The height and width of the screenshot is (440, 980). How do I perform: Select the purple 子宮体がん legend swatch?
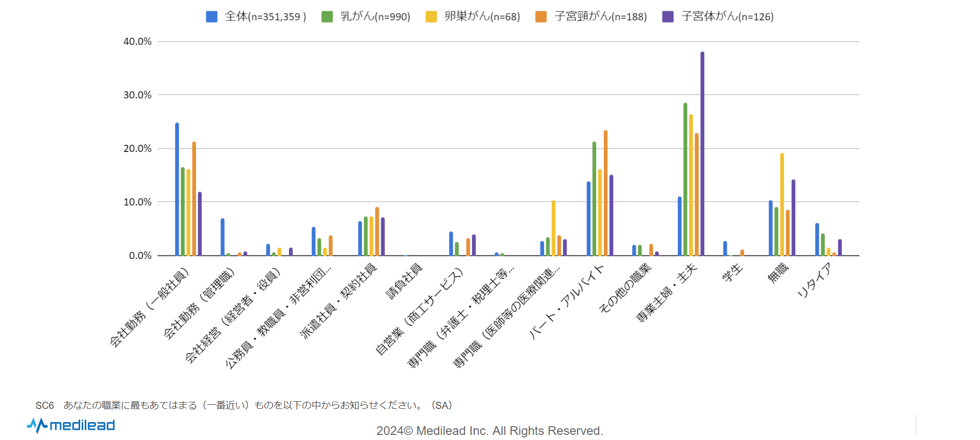point(668,17)
